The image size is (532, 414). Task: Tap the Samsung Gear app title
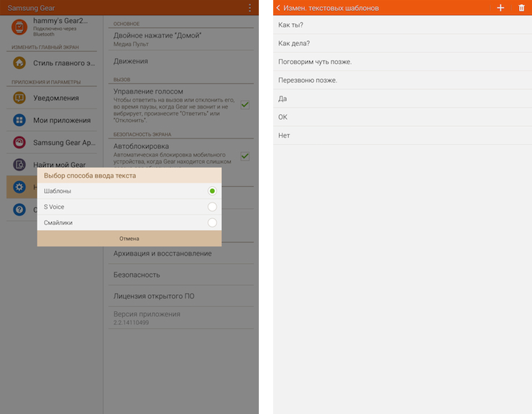tap(31, 8)
